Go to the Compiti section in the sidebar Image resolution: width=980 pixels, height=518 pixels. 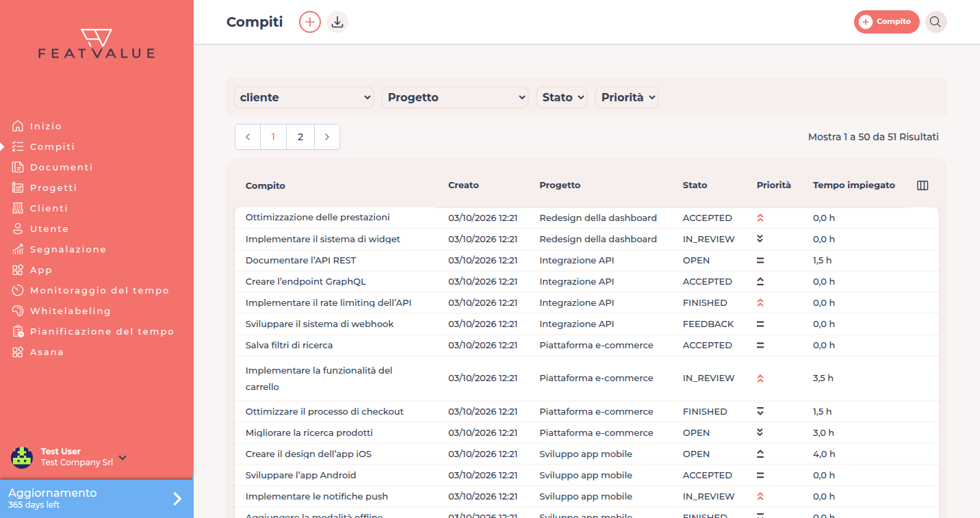tap(52, 146)
